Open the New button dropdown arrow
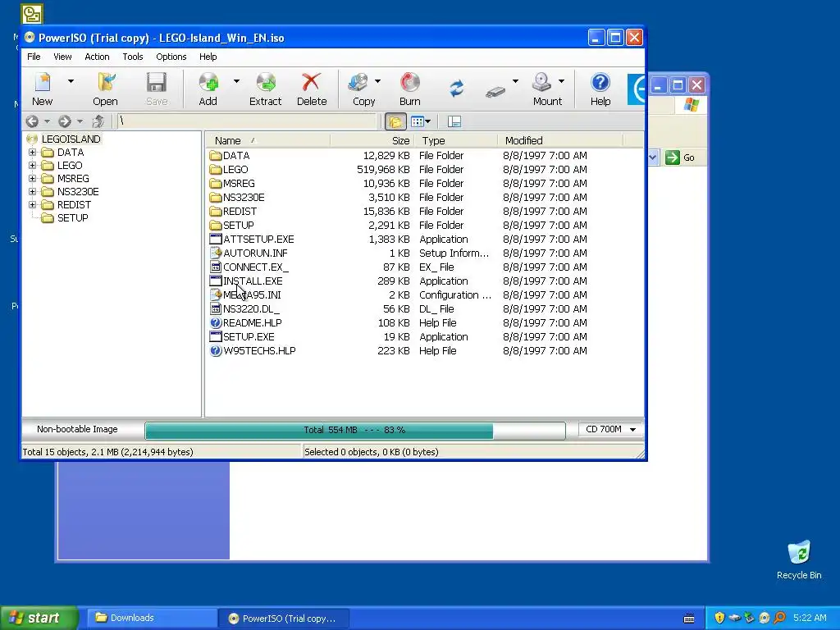840x630 pixels. (x=71, y=81)
